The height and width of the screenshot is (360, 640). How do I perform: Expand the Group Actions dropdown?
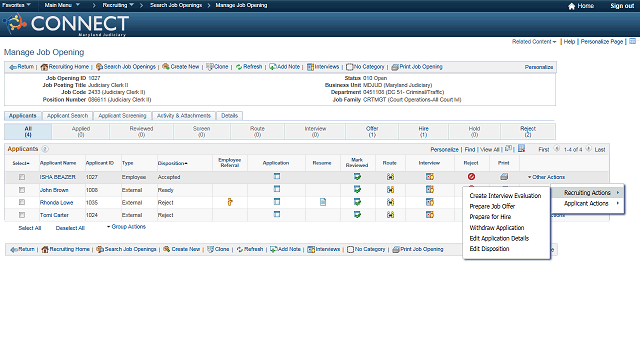click(127, 227)
